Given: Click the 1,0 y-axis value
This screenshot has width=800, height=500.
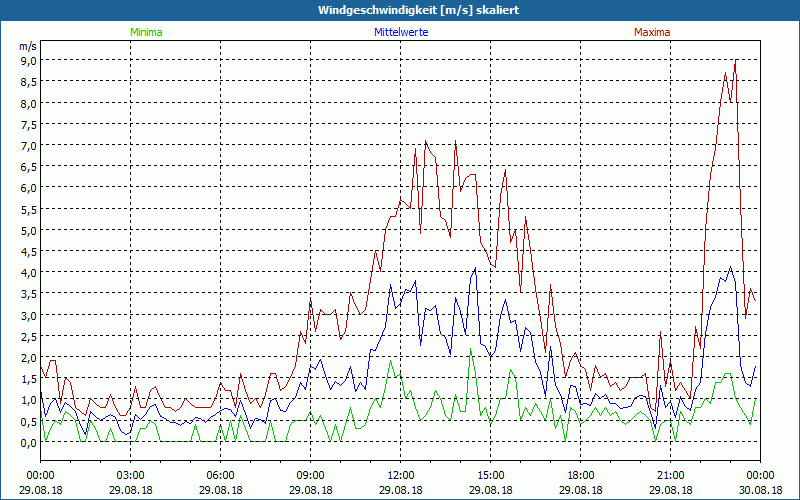Looking at the screenshot, I should pyautogui.click(x=28, y=400).
